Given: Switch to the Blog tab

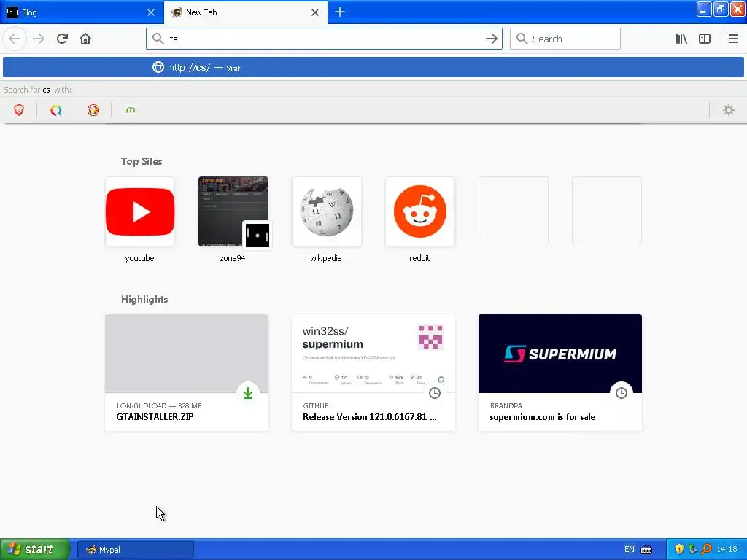Looking at the screenshot, I should point(82,12).
